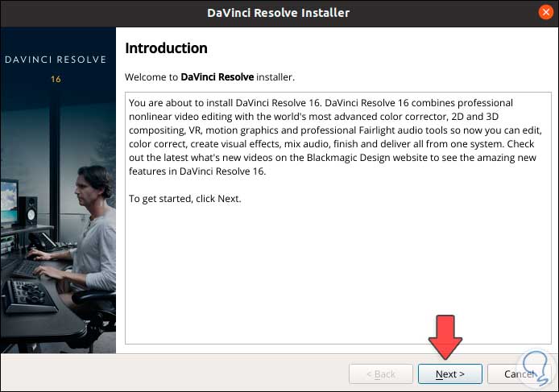Click the 'DaVinci Resolve Installer' window title
Viewport: 559px width, 392px height.
click(x=279, y=13)
